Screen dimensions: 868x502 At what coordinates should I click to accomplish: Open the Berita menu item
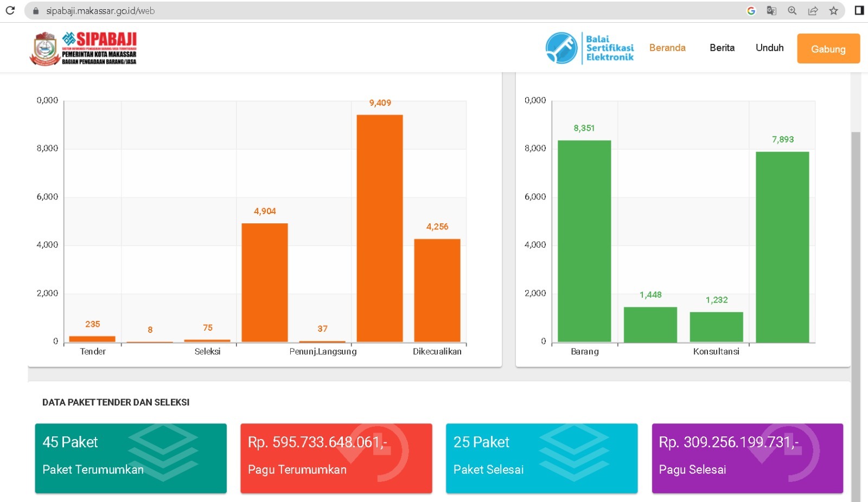pos(722,48)
